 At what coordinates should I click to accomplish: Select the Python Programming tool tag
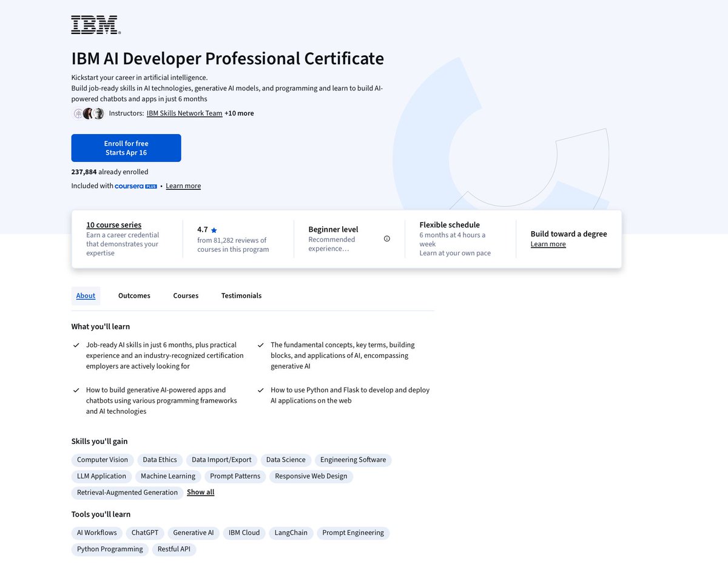109,549
